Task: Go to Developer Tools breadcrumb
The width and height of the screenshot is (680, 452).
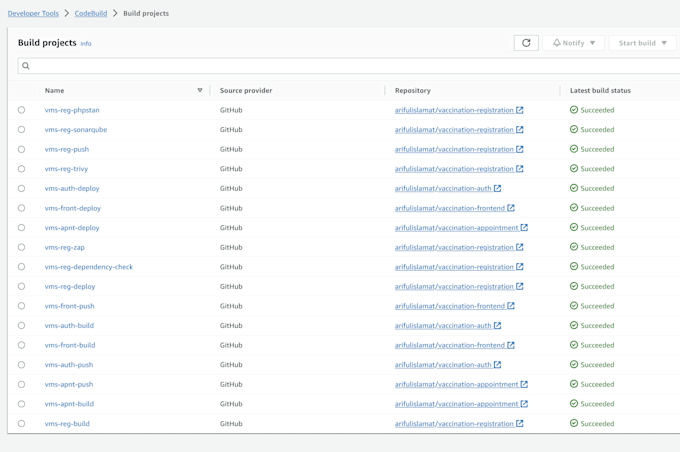Action: 33,13
